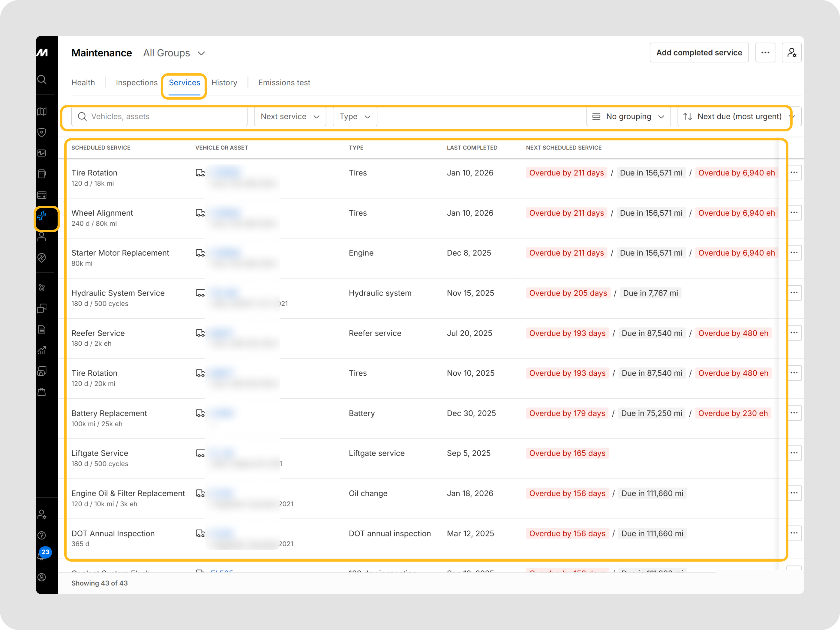
Task: Open the admin user-gear icon in the sidebar
Action: pyautogui.click(x=42, y=514)
